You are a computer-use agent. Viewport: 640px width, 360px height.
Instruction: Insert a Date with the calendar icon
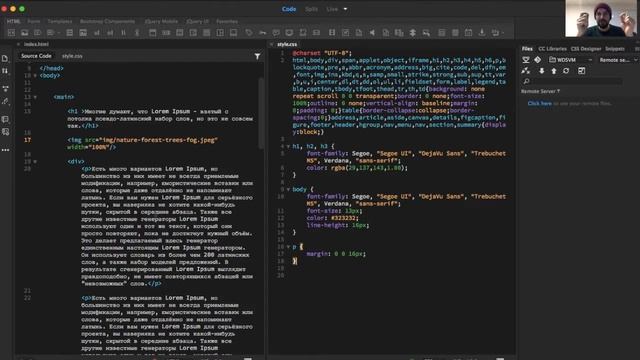pos(469,33)
